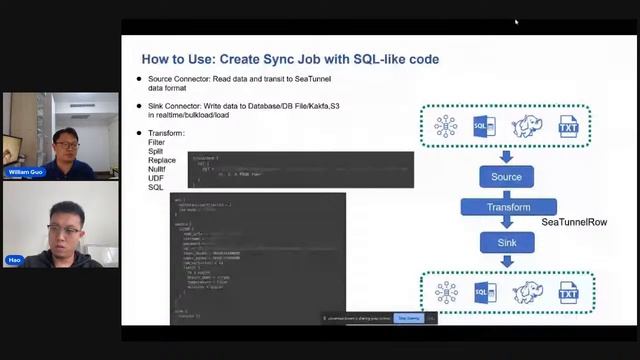The height and width of the screenshot is (360, 640).
Task: Click the bottom Kafka cluster icon
Action: pos(446,292)
